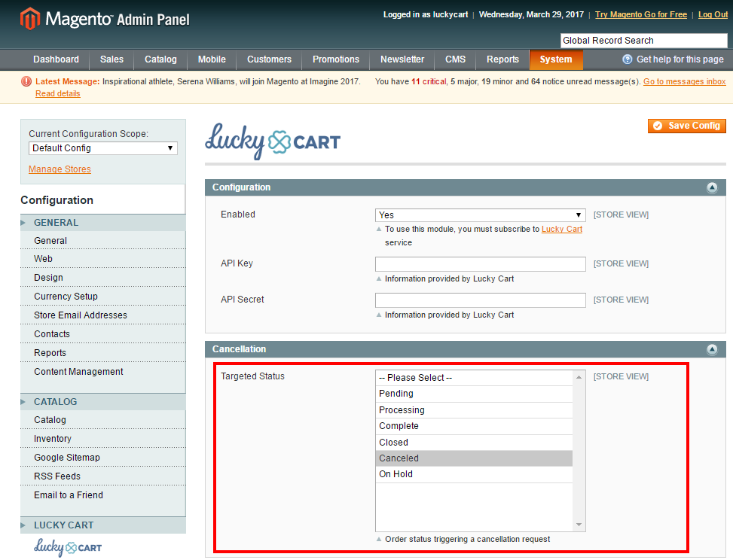Click the red latest message alert icon
Viewport: 733px width, 560px height.
pos(26,81)
